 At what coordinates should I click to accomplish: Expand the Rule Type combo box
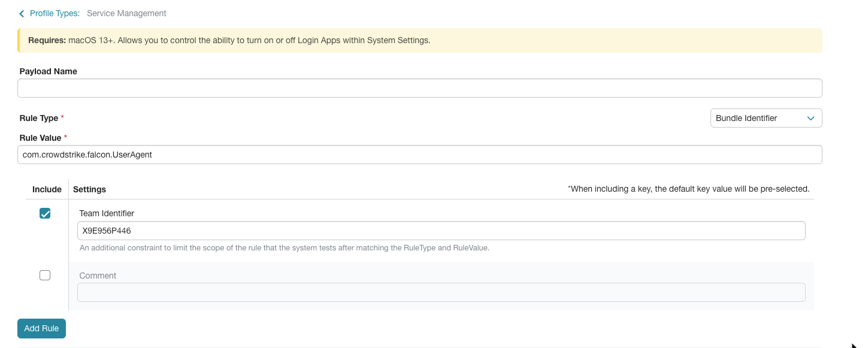(x=766, y=118)
